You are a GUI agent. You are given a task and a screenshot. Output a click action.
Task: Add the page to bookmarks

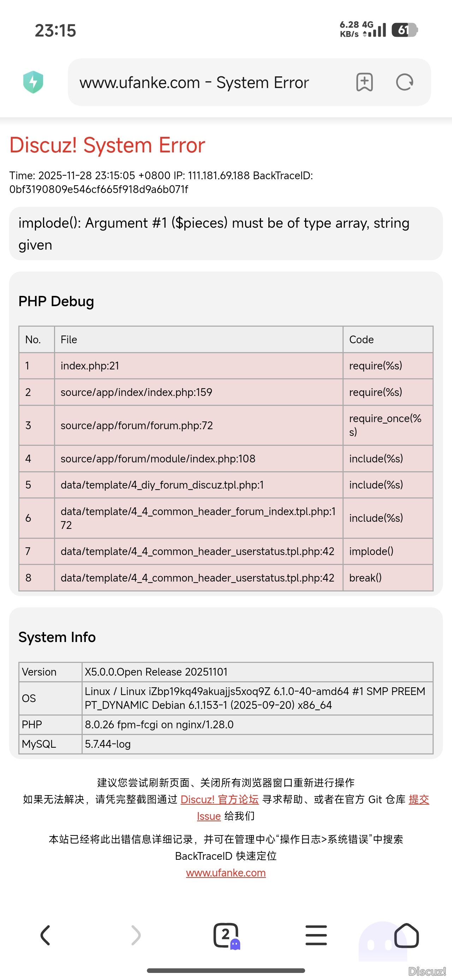pyautogui.click(x=364, y=82)
